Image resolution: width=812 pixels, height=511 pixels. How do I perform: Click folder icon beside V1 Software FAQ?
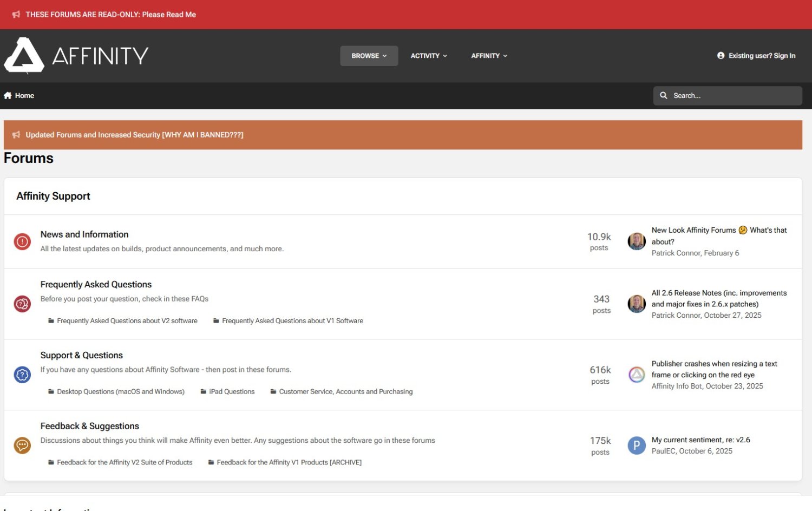pyautogui.click(x=216, y=321)
